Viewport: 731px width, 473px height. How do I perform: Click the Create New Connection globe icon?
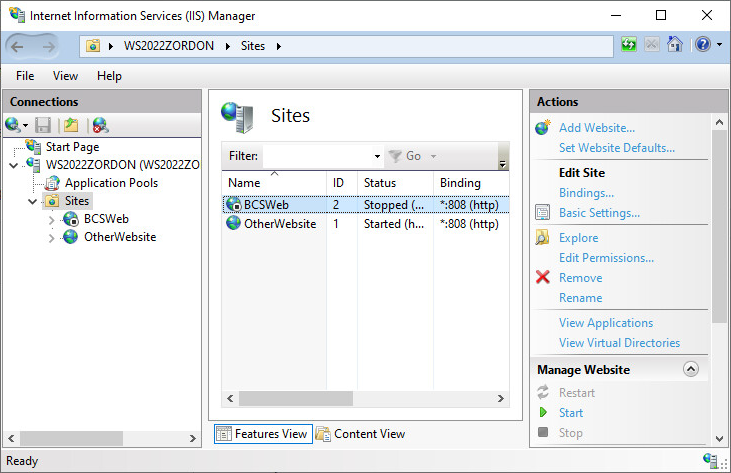[x=14, y=125]
